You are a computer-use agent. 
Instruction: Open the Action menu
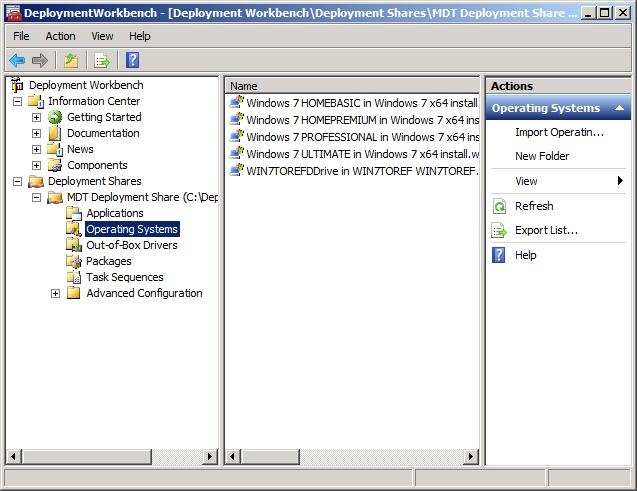click(x=61, y=36)
